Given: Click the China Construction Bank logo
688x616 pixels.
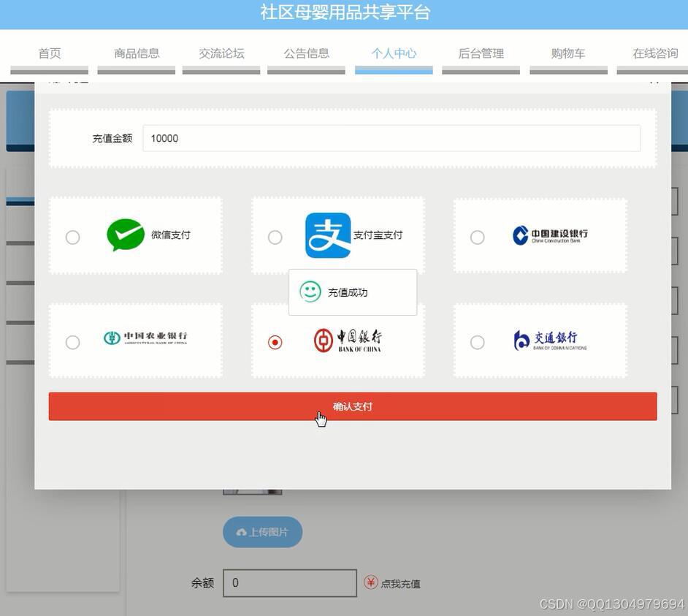Looking at the screenshot, I should [x=550, y=235].
